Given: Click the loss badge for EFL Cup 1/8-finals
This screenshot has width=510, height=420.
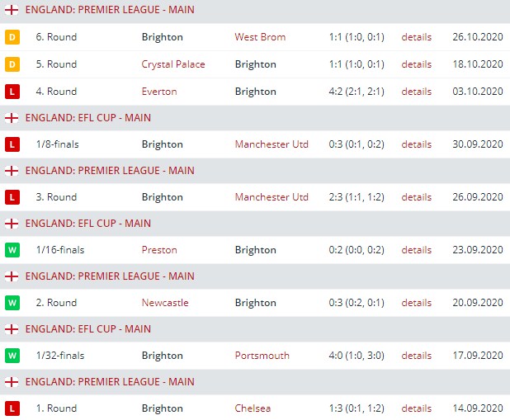Looking at the screenshot, I should point(12,144).
